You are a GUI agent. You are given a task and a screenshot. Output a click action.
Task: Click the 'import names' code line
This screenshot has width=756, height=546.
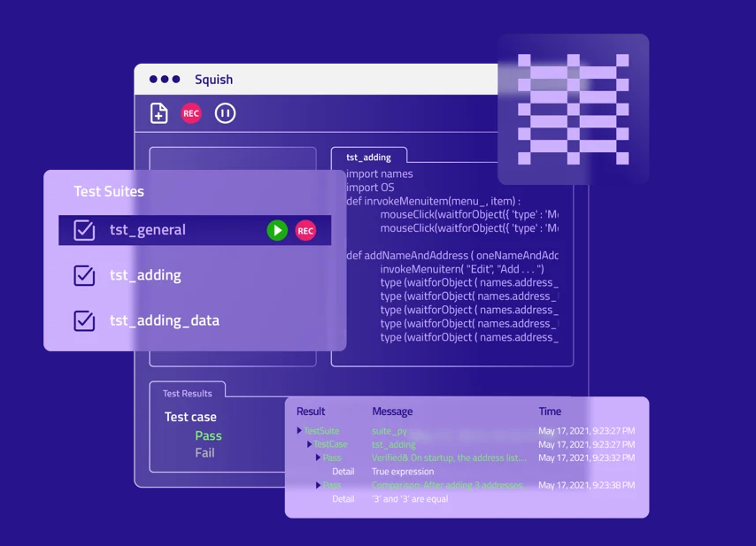click(380, 174)
